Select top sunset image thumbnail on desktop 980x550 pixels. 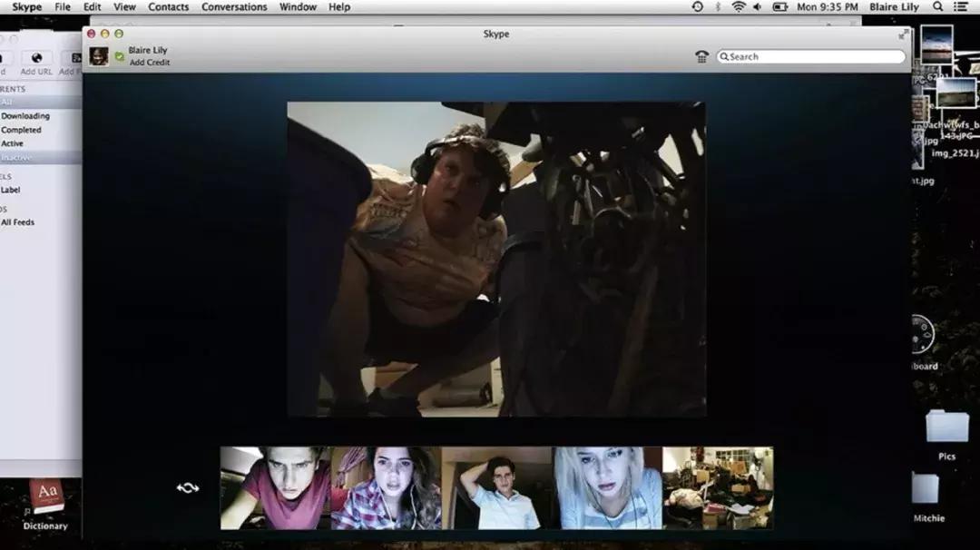coord(936,45)
